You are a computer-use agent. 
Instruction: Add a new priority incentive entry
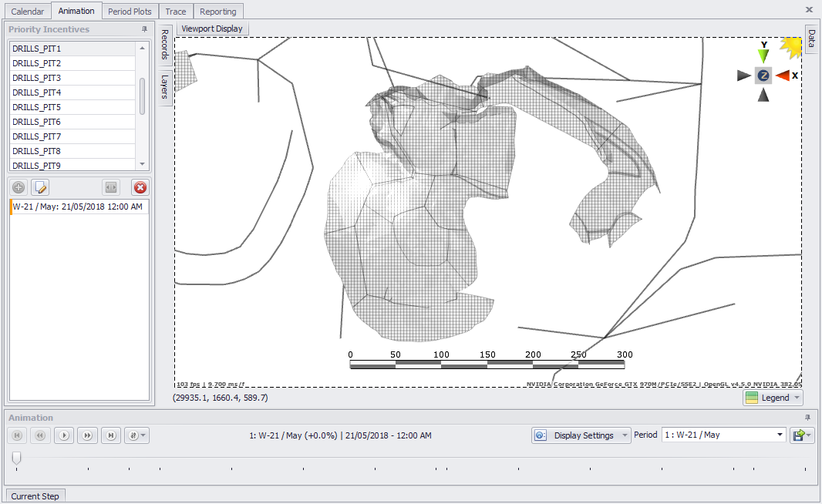point(19,187)
